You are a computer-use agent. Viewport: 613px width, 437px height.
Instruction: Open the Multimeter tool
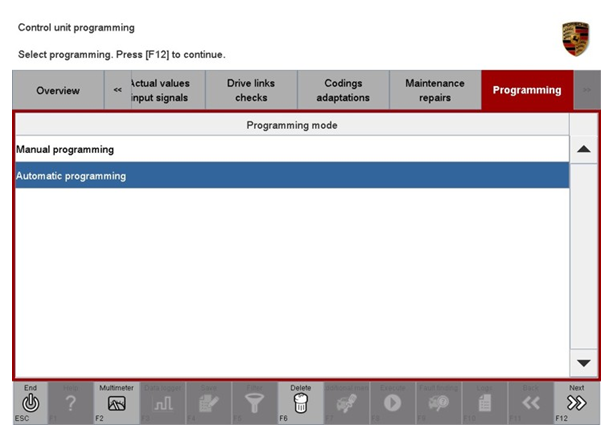[x=116, y=402]
